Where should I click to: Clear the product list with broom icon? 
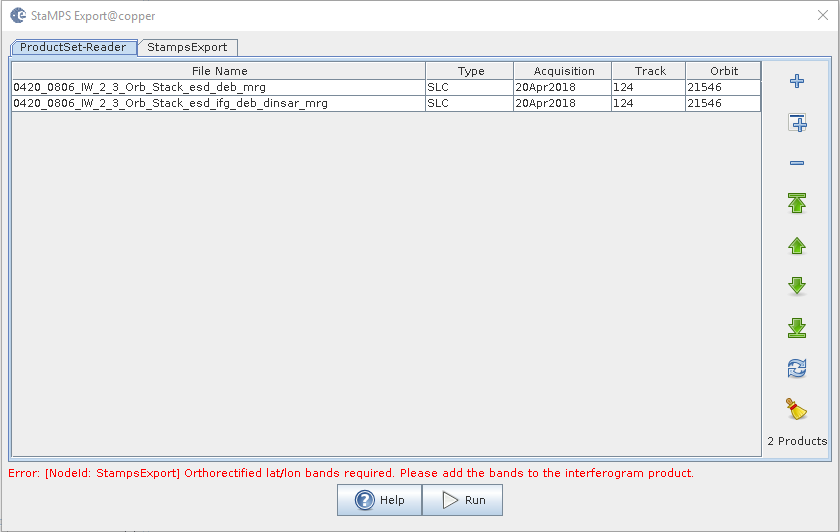[x=797, y=409]
